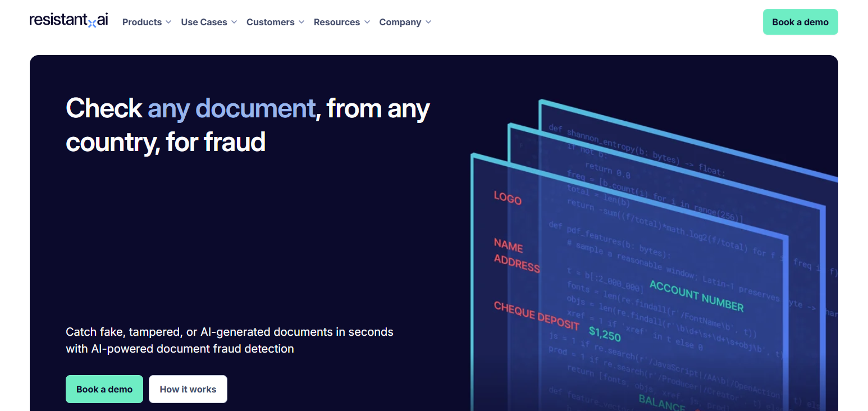868x411 pixels.
Task: Open the Products menu
Action: 147,22
